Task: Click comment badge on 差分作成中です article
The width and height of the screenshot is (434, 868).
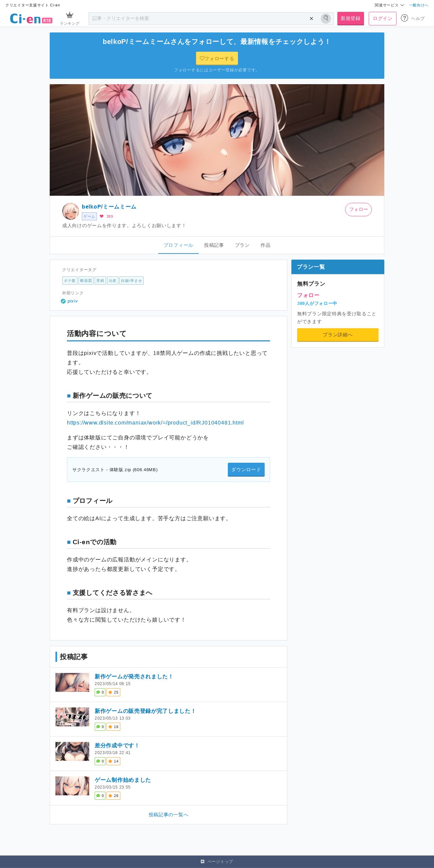Action: [100, 761]
